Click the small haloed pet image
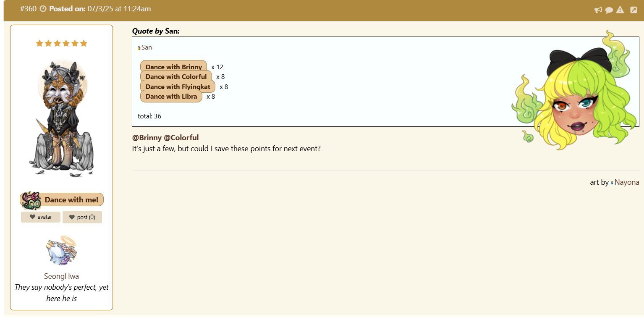This screenshot has height=317, width=644. pos(62,251)
